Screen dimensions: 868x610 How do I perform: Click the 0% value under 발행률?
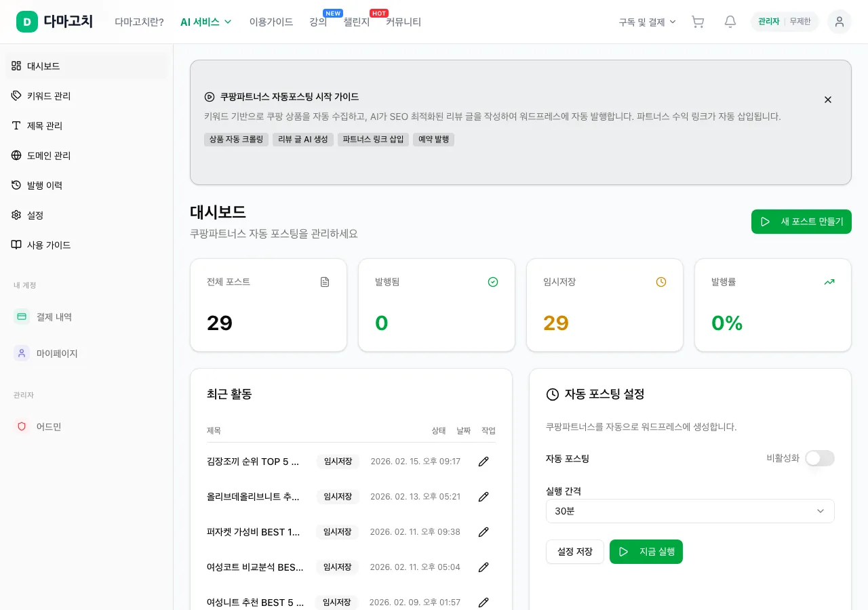pyautogui.click(x=727, y=323)
